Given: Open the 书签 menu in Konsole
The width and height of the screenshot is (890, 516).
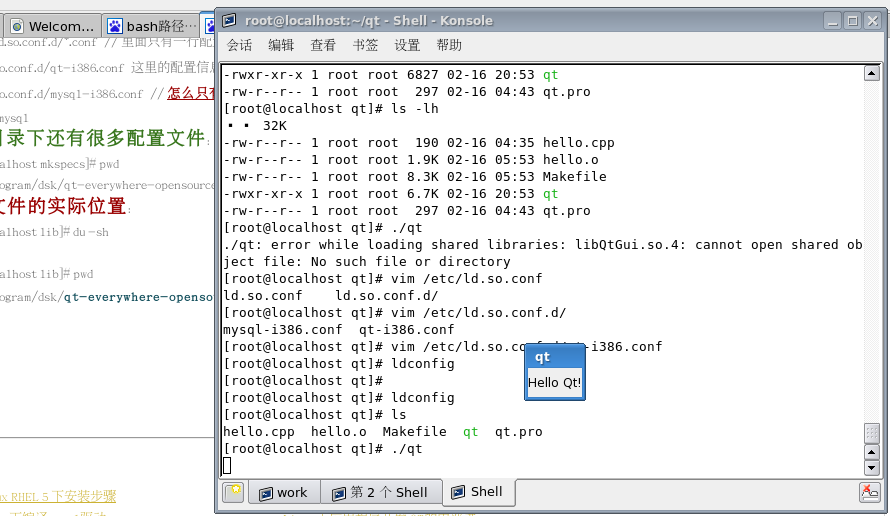Looking at the screenshot, I should [365, 45].
